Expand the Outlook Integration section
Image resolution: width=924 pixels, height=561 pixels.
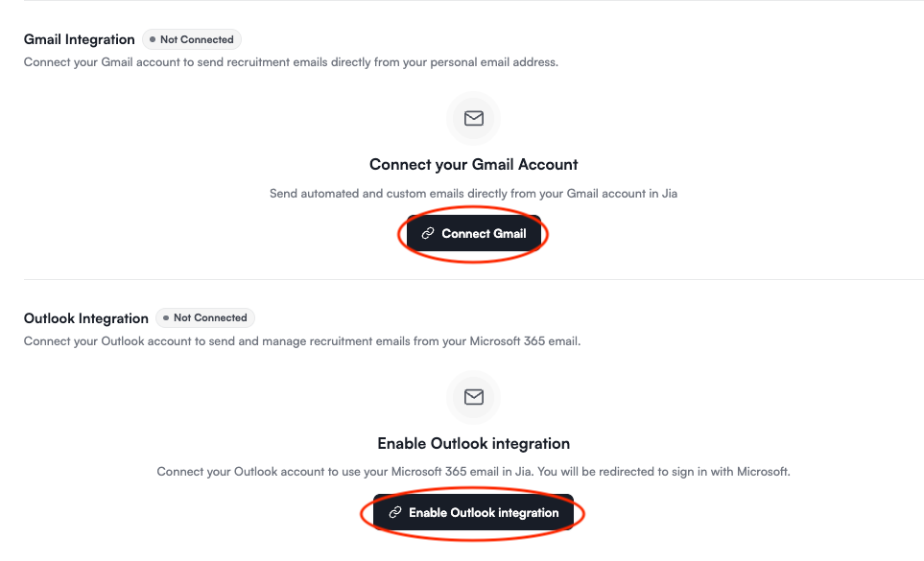click(85, 317)
